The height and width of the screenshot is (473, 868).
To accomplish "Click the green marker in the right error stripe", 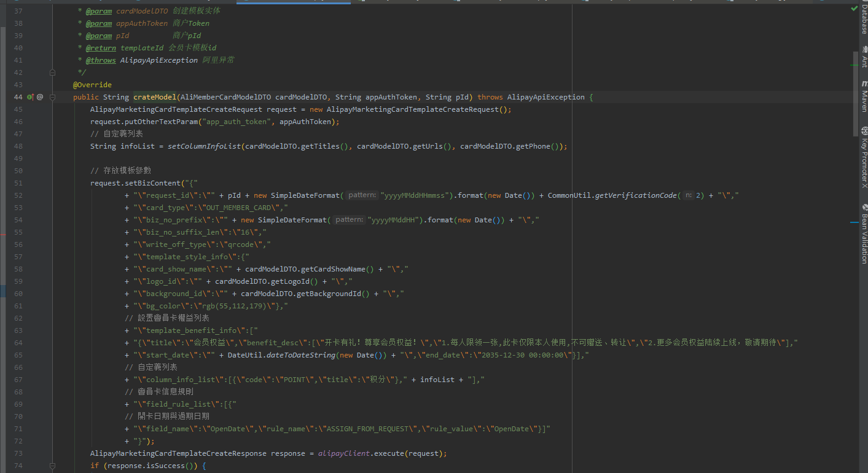I will (854, 64).
